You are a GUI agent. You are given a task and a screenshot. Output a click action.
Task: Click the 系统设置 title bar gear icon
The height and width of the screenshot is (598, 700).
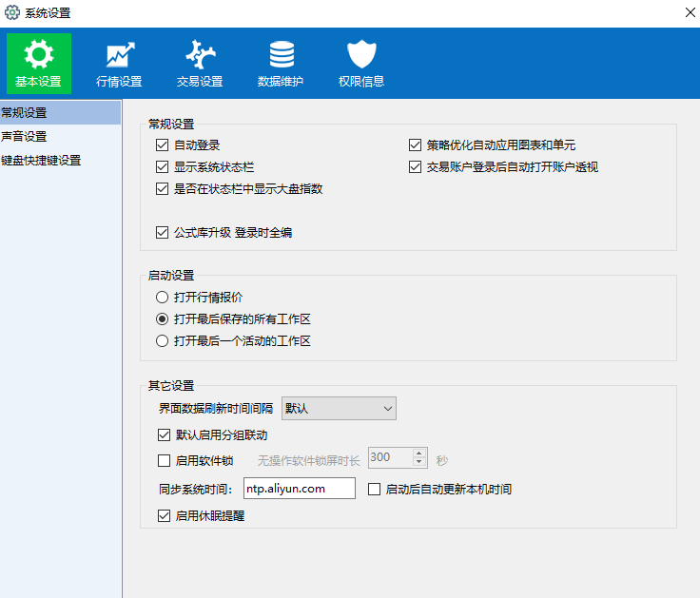[12, 13]
